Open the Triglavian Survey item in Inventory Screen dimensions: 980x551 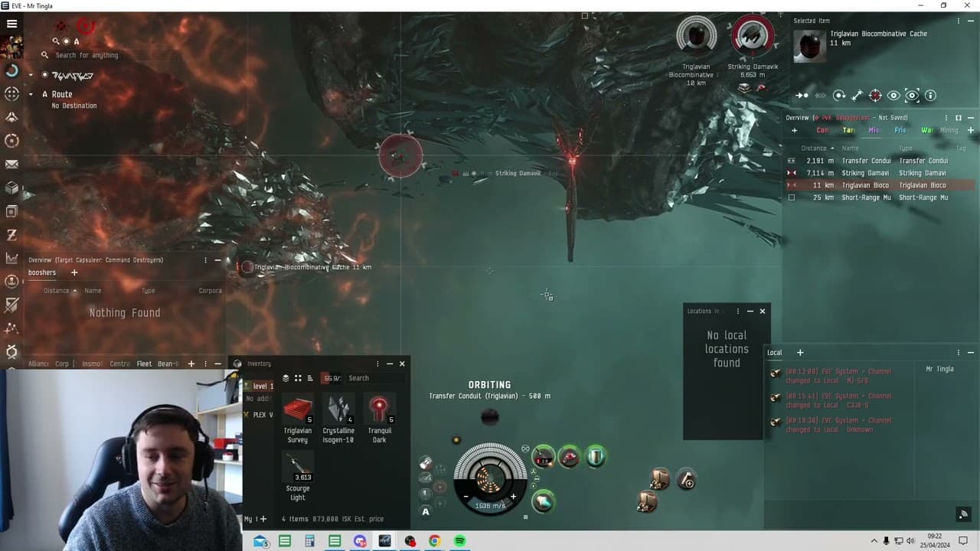tap(298, 419)
